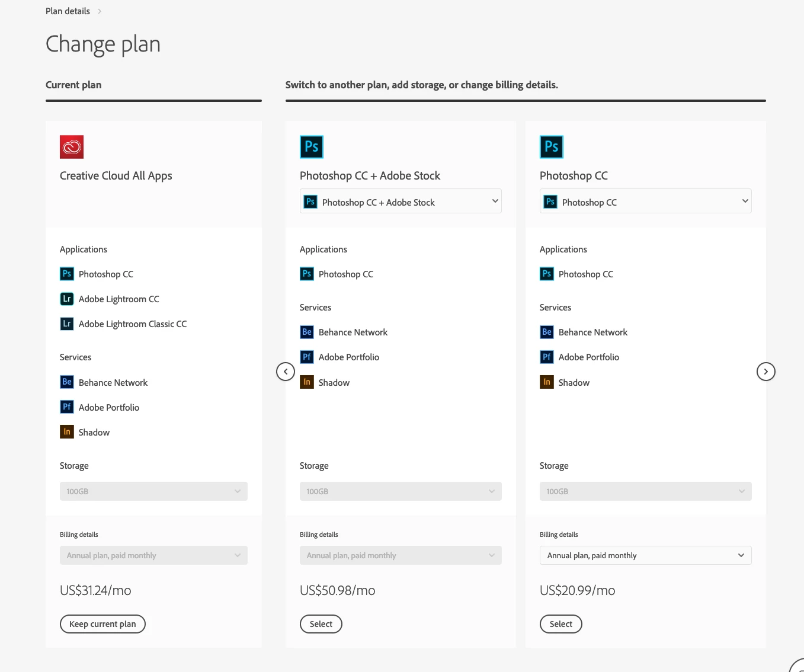Click Behance Network icon in the Photoshop CC card
Image resolution: width=804 pixels, height=672 pixels.
(547, 332)
